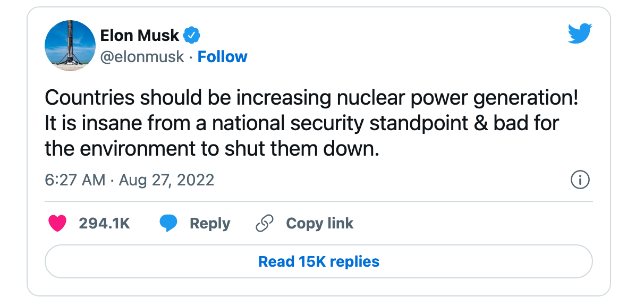The image size is (644, 306).
Task: Open the Read 15K replies button
Action: (x=319, y=261)
